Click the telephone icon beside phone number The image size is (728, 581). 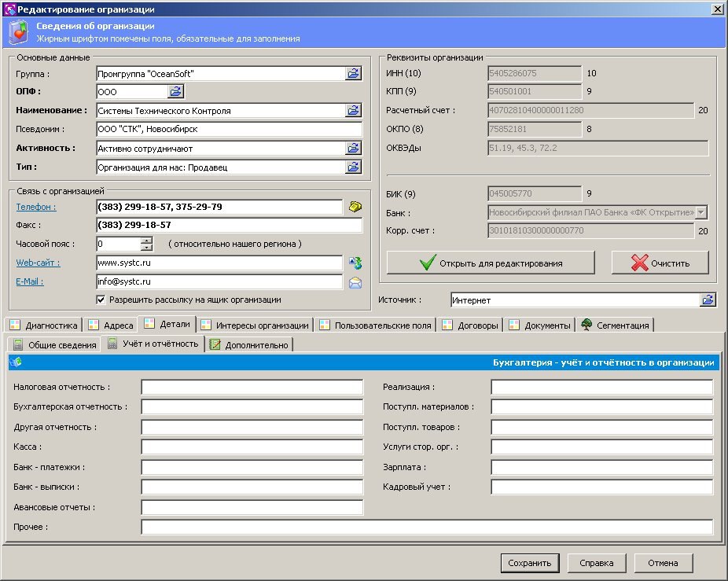pos(355,207)
